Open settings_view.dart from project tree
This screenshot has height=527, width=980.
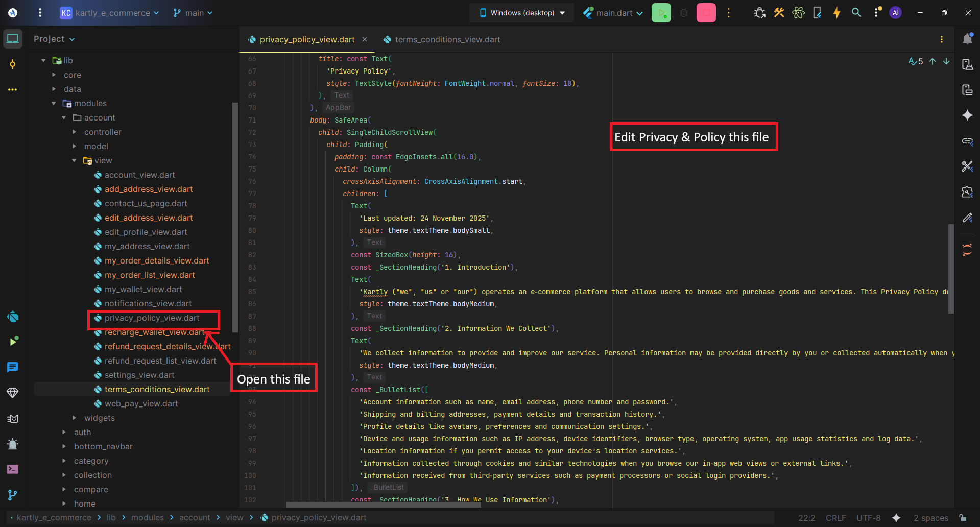click(x=139, y=375)
